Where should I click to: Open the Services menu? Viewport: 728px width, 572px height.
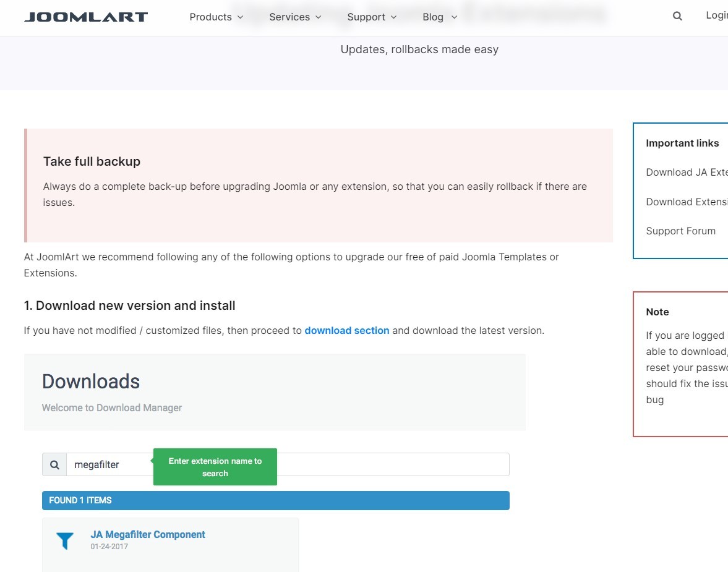coord(289,17)
